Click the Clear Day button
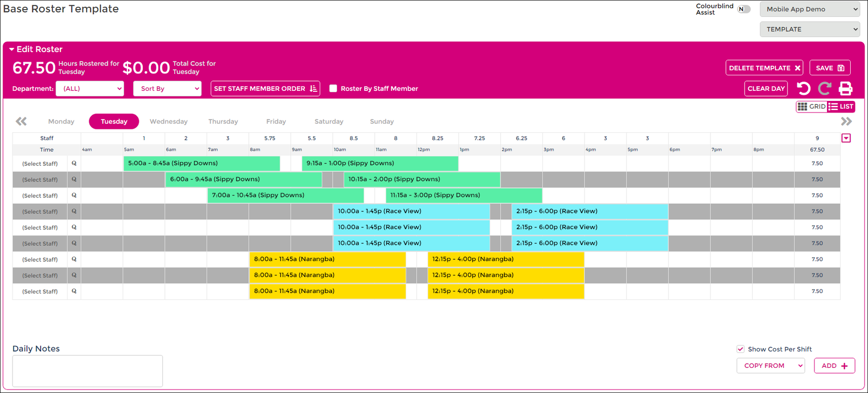 click(x=766, y=88)
